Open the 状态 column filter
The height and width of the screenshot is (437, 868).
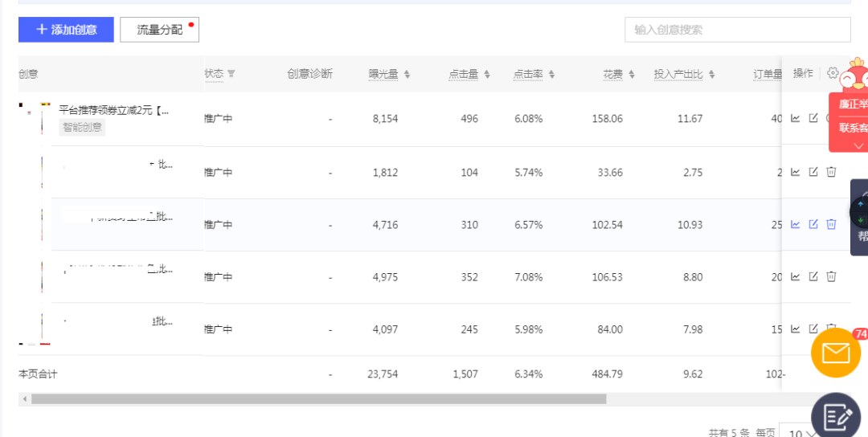231,74
